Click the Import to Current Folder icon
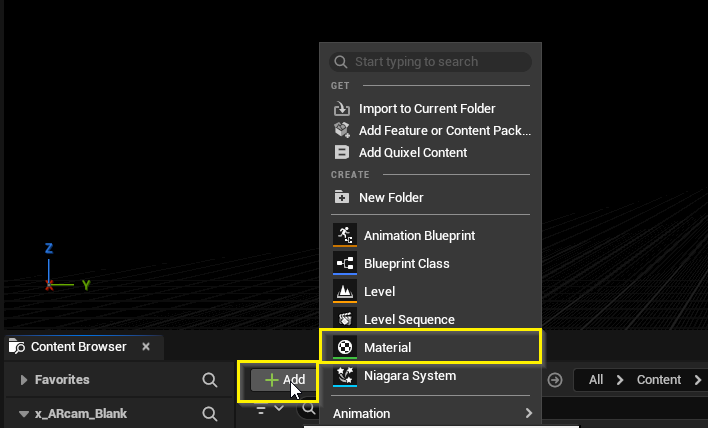This screenshot has height=428, width=708. [342, 108]
